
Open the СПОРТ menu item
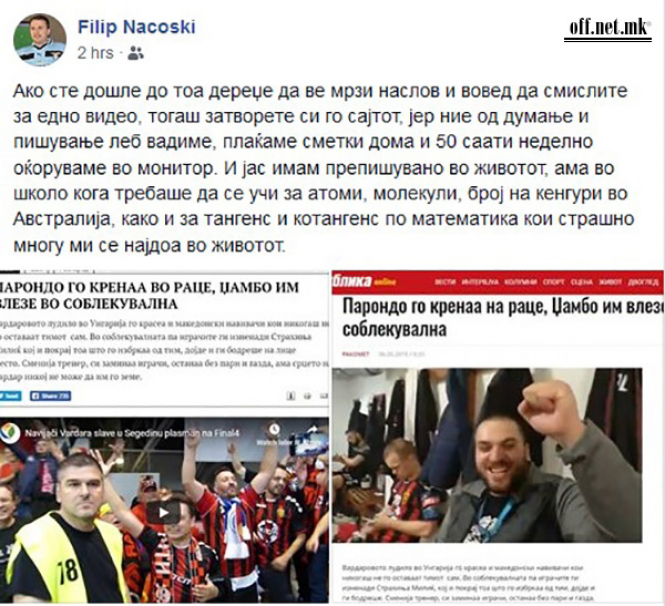(x=555, y=282)
